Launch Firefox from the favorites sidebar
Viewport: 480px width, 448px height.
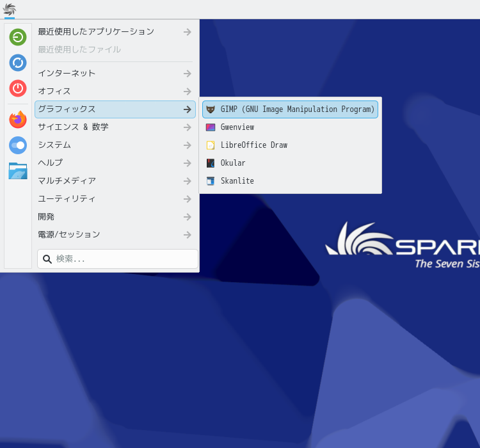point(18,120)
